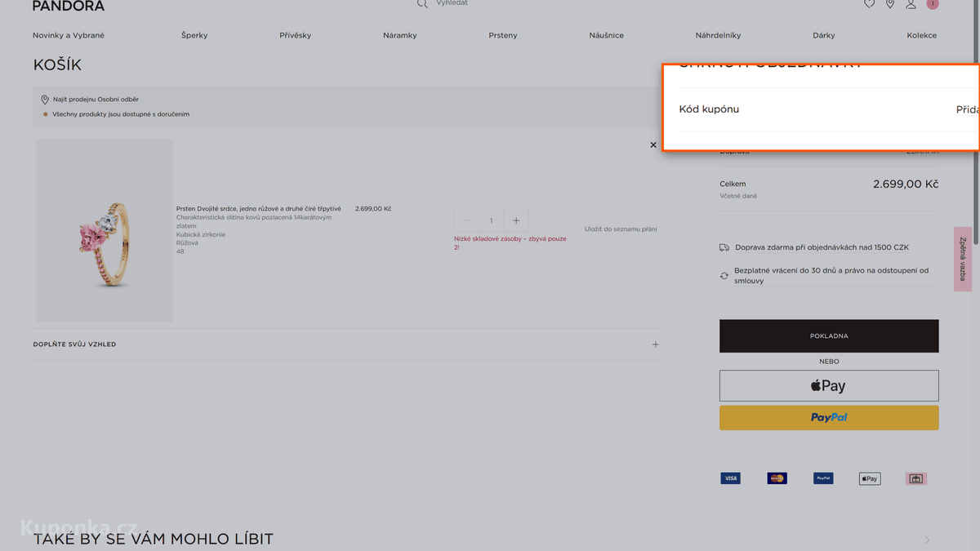Select the Všechny produkty jsou dostupné text
Image resolution: width=980 pixels, height=551 pixels.
tap(121, 114)
